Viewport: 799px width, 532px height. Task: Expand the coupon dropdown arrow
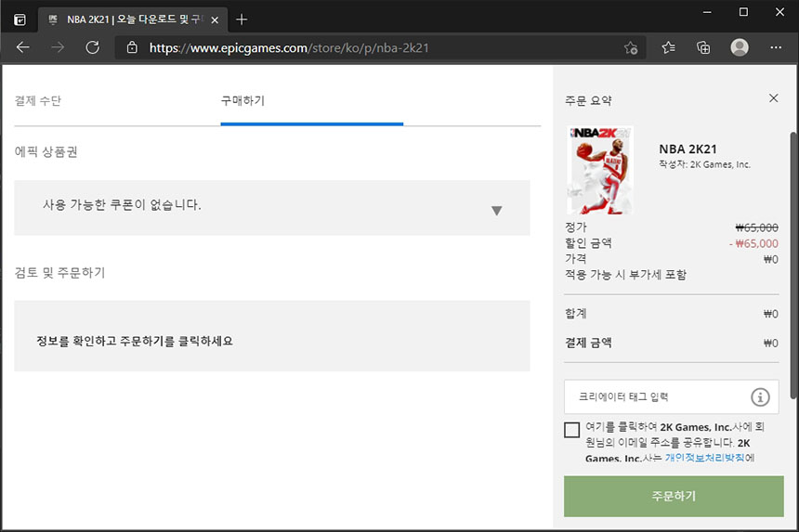click(497, 210)
